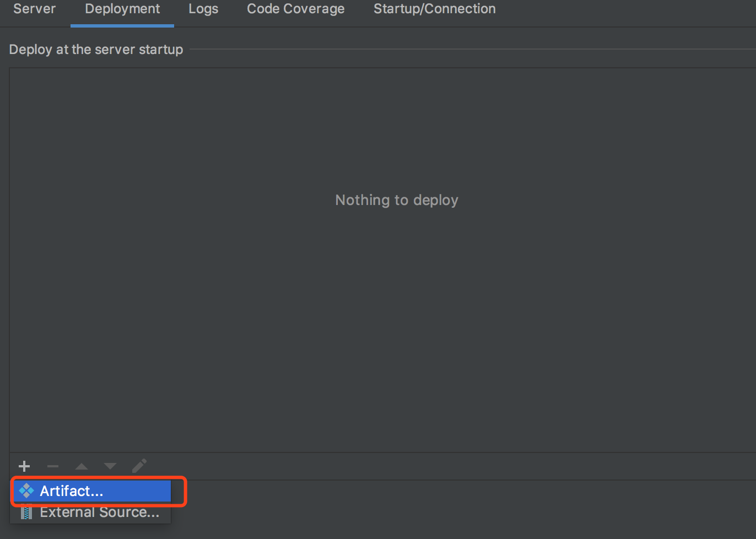Click the Nothing to deploy text
The width and height of the screenshot is (756, 539).
(397, 200)
